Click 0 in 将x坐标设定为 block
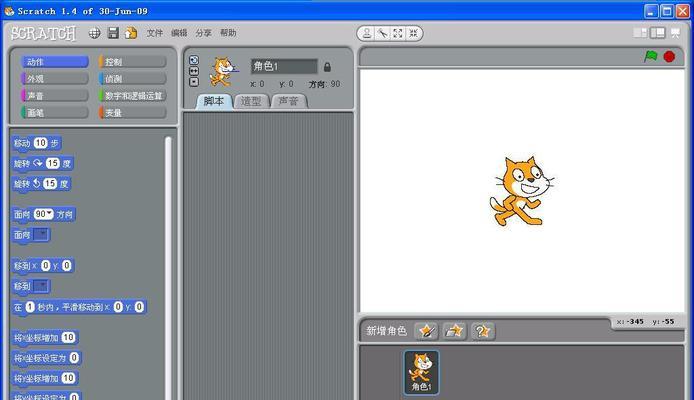The height and width of the screenshot is (400, 694). pos(74,358)
